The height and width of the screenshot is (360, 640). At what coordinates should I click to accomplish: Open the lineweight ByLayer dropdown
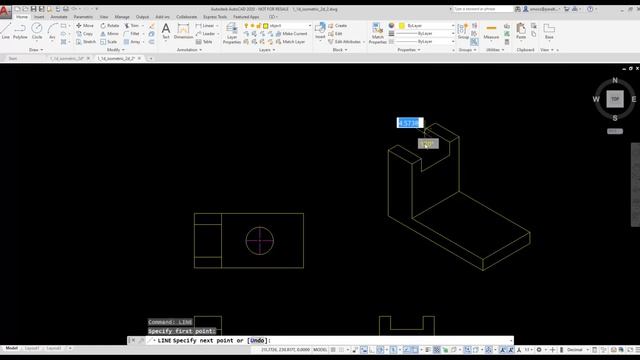(425, 33)
